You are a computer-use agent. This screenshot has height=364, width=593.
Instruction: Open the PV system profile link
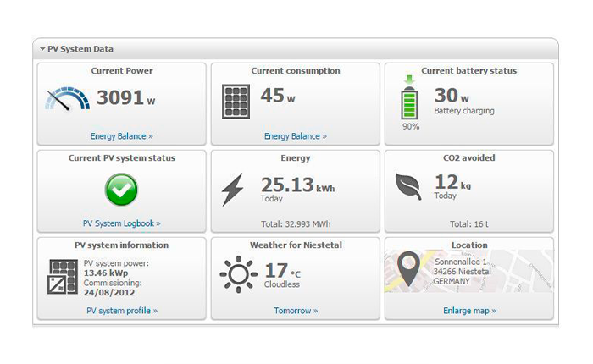[x=121, y=311]
